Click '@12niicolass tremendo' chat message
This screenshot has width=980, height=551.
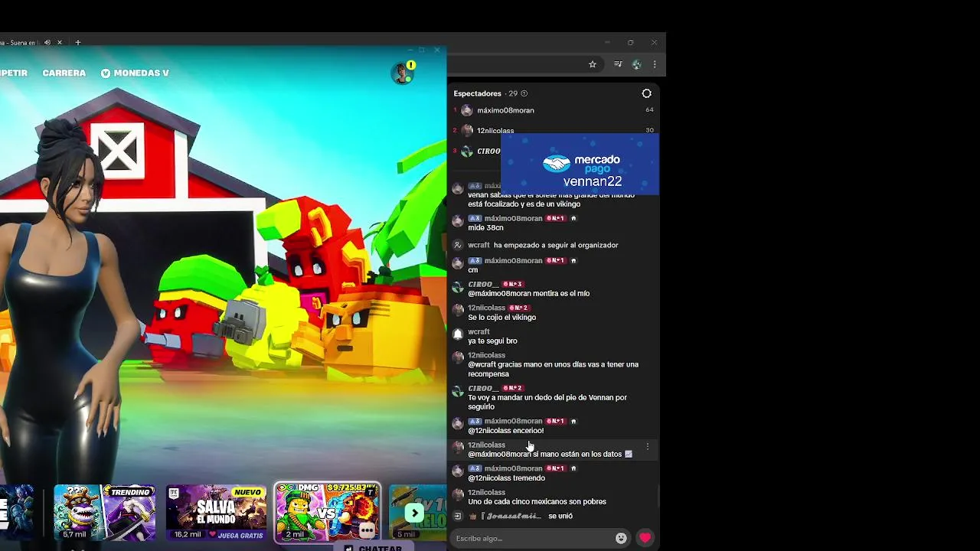tap(506, 478)
